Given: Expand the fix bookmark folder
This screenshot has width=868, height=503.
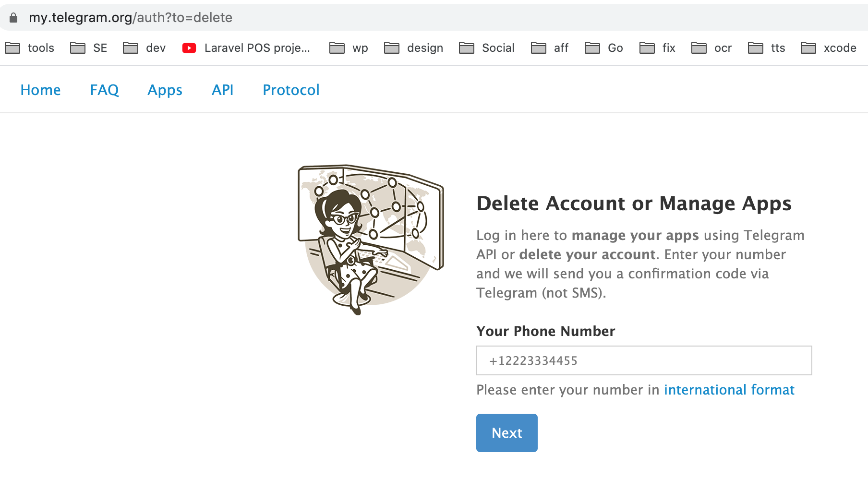Looking at the screenshot, I should [658, 48].
